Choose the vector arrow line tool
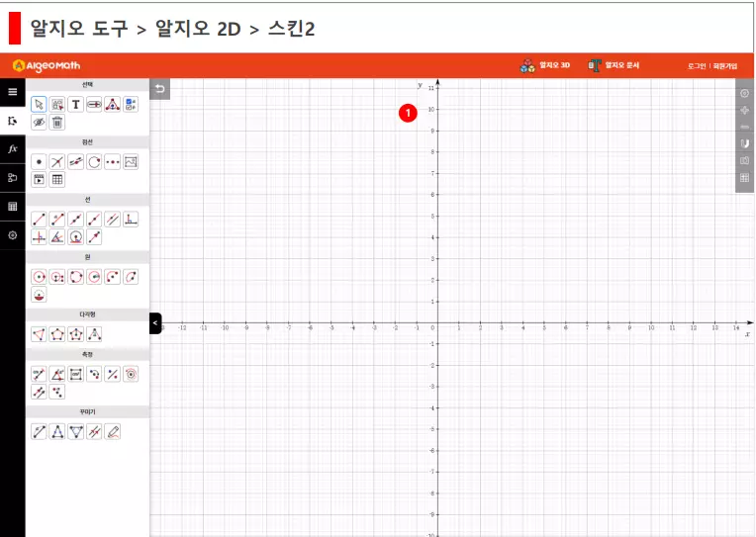 point(94,237)
